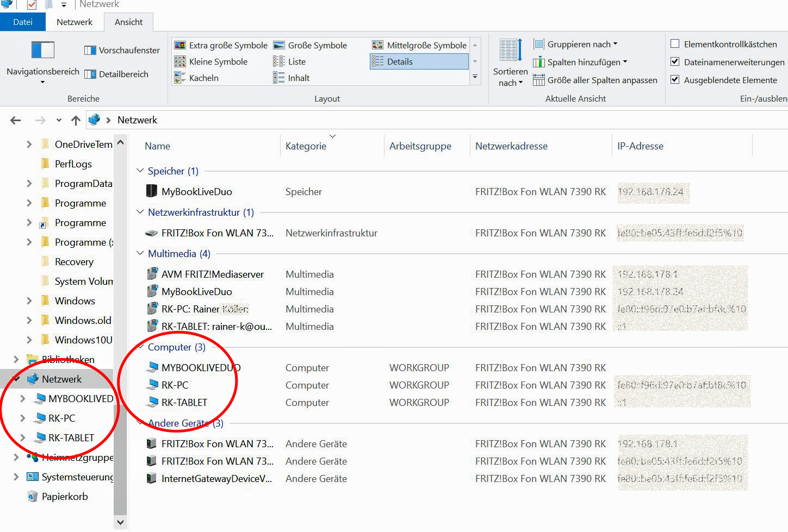Select Recovery folder in tree

coord(74,261)
